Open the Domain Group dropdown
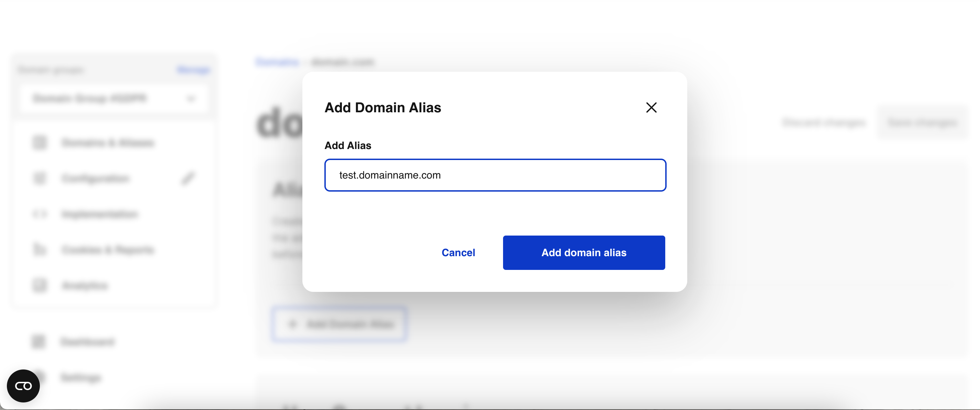Image resolution: width=980 pixels, height=410 pixels. [x=114, y=99]
